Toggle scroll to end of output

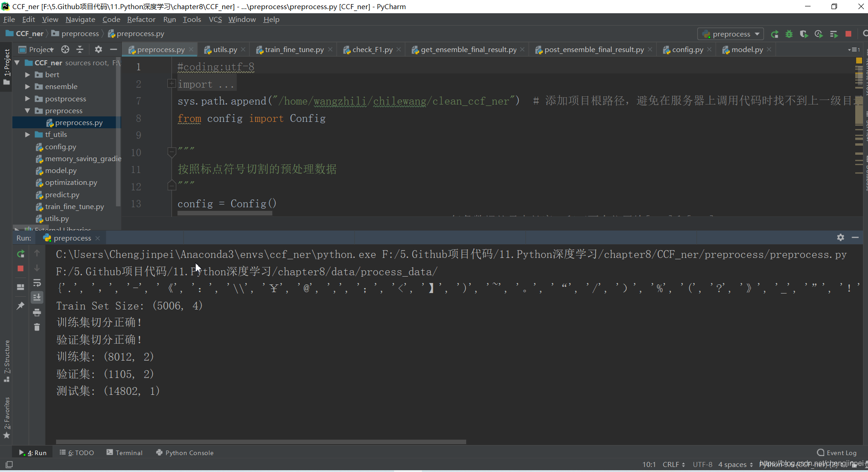click(37, 298)
